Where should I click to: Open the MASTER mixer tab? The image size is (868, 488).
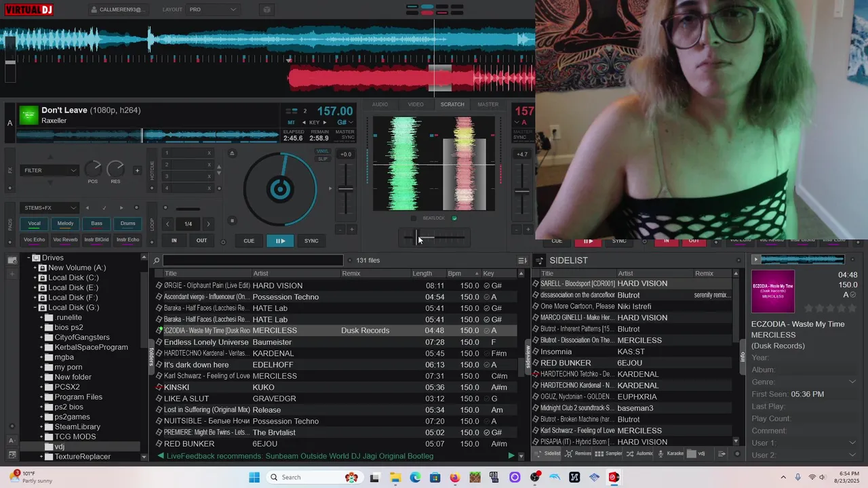coord(488,104)
